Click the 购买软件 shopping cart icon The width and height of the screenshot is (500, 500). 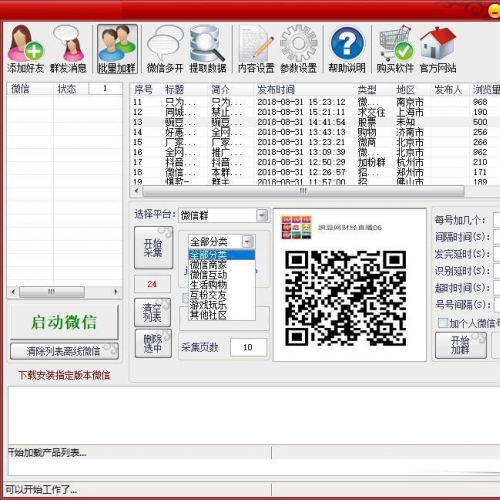(395, 43)
